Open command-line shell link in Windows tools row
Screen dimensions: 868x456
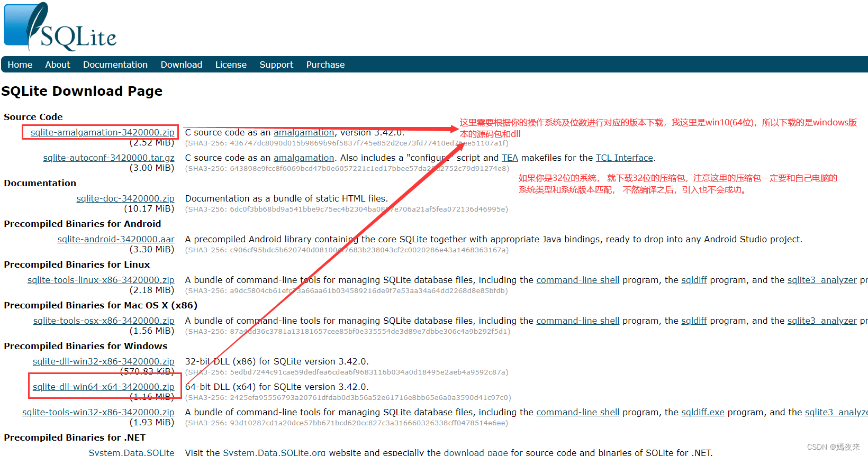pyautogui.click(x=578, y=412)
